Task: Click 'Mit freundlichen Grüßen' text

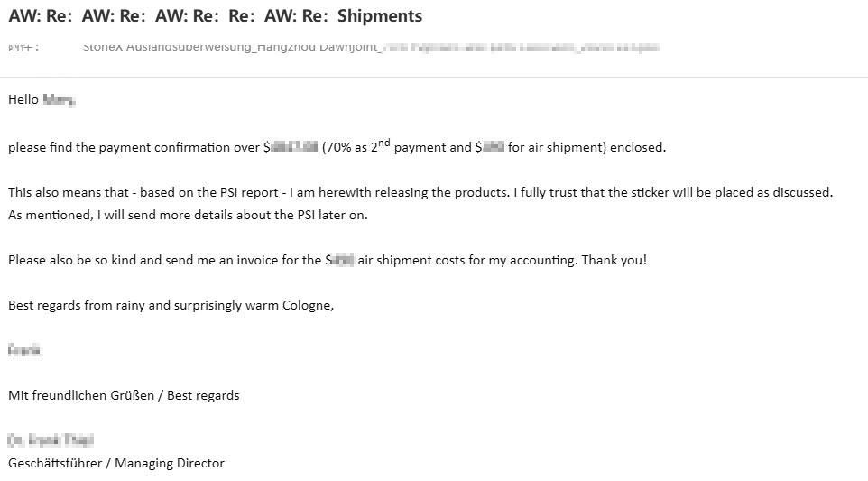Action: pyautogui.click(x=81, y=396)
